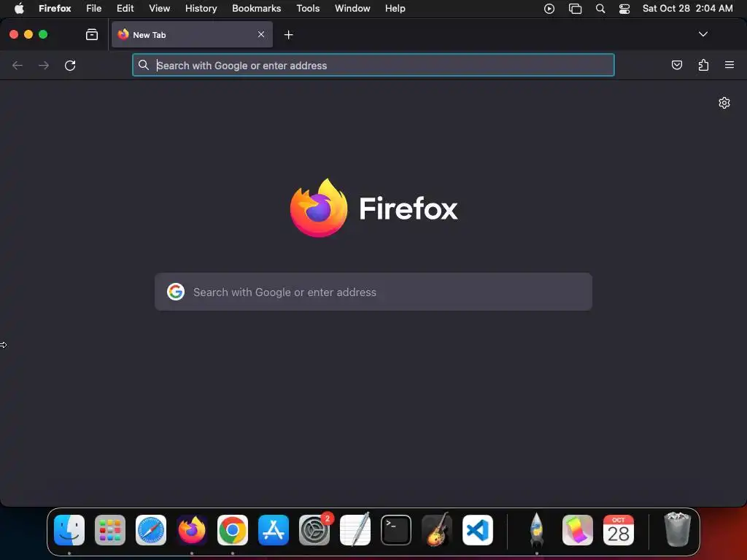Focus the top address bar field
This screenshot has width=747, height=560.
coord(373,65)
